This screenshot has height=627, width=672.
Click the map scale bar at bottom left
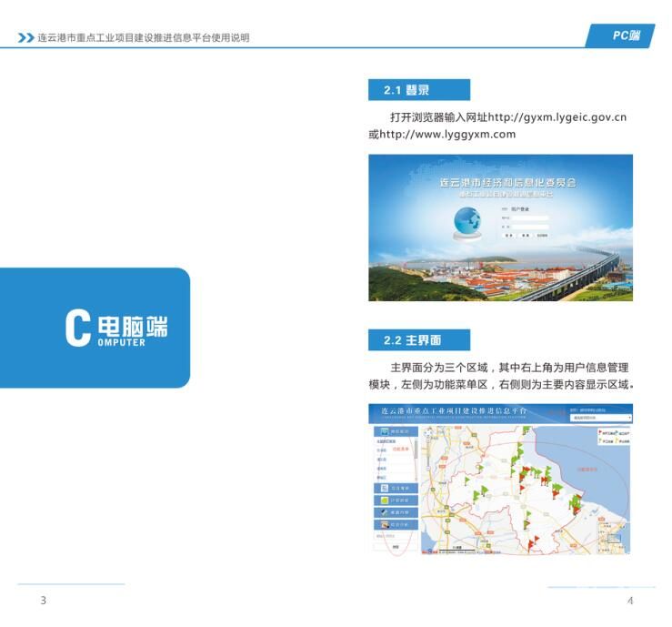pos(457,549)
